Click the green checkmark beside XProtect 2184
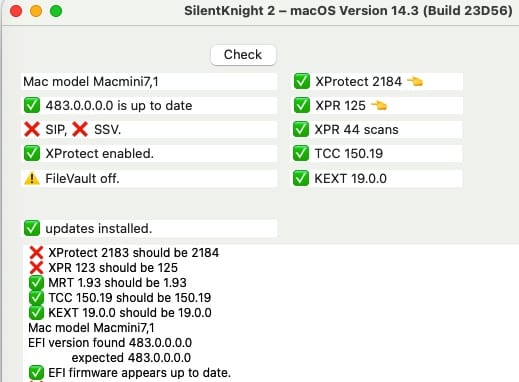This screenshot has height=382, width=519. point(302,81)
